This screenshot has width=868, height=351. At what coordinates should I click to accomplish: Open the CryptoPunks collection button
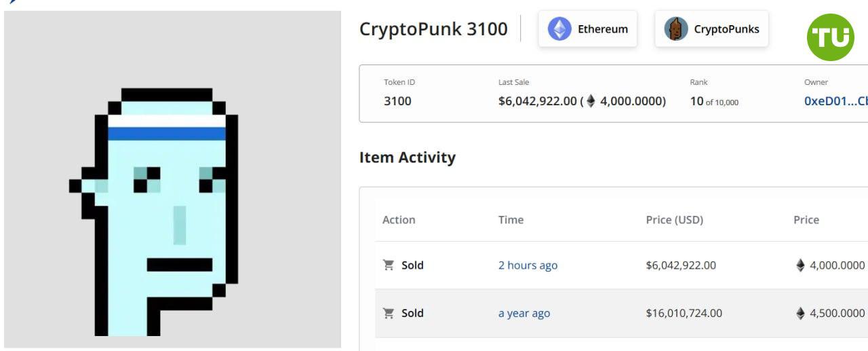click(712, 29)
